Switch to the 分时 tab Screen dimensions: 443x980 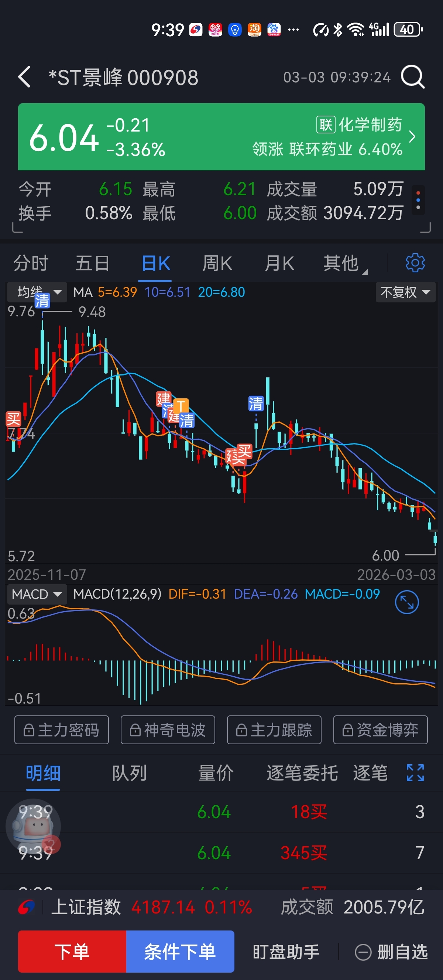point(31,263)
